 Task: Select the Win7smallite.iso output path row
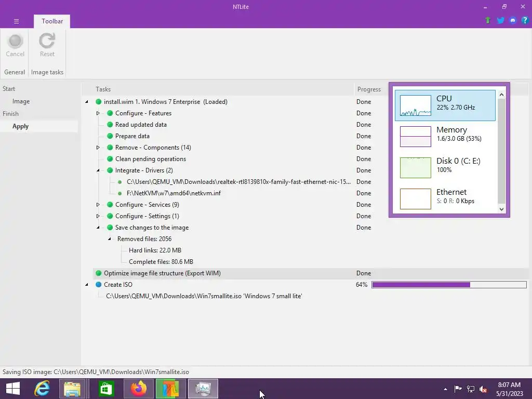click(204, 296)
